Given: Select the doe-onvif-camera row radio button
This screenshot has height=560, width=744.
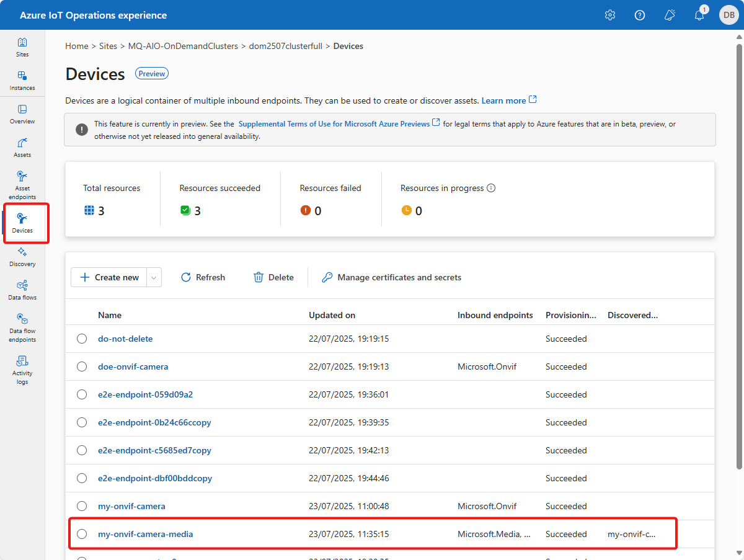Looking at the screenshot, I should point(82,367).
